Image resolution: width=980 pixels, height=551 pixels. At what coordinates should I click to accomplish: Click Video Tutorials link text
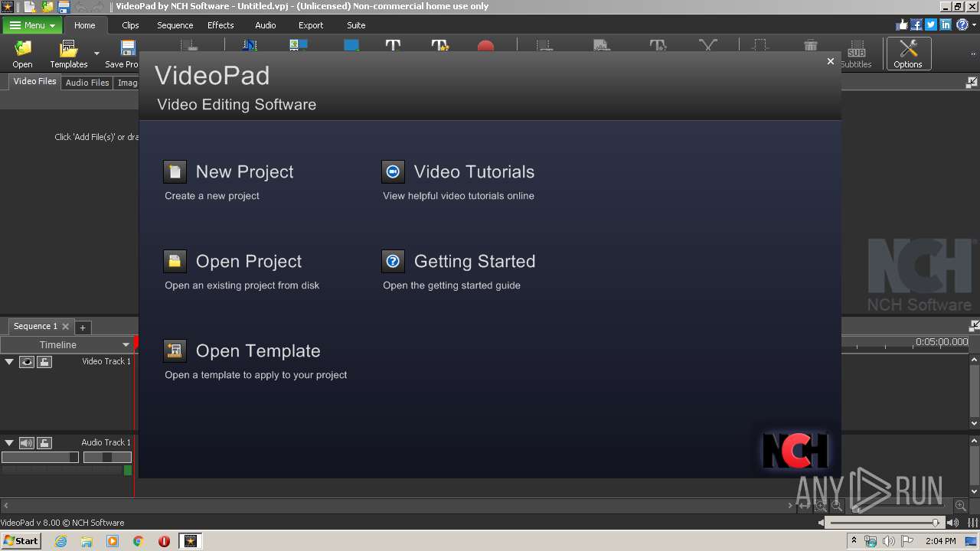coord(474,171)
